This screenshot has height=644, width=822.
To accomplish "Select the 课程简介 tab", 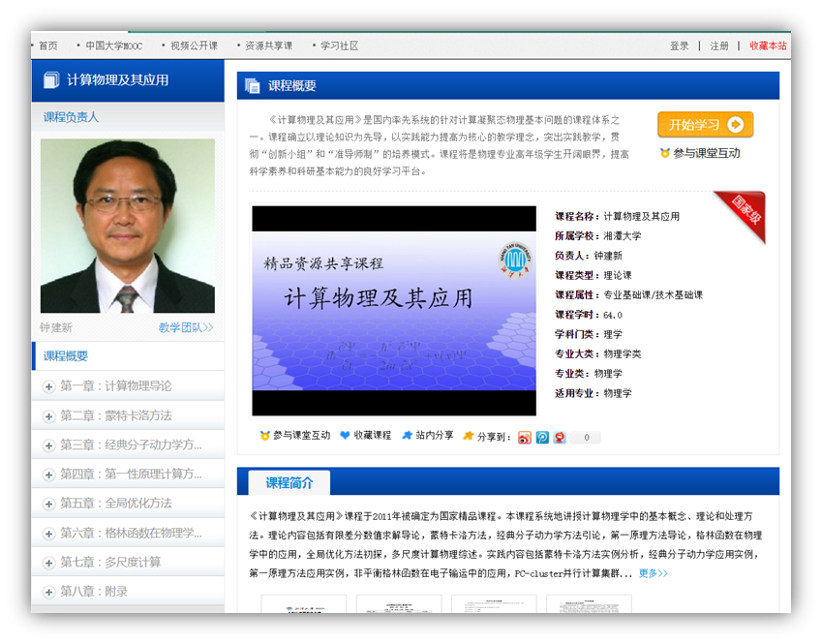I will (289, 482).
